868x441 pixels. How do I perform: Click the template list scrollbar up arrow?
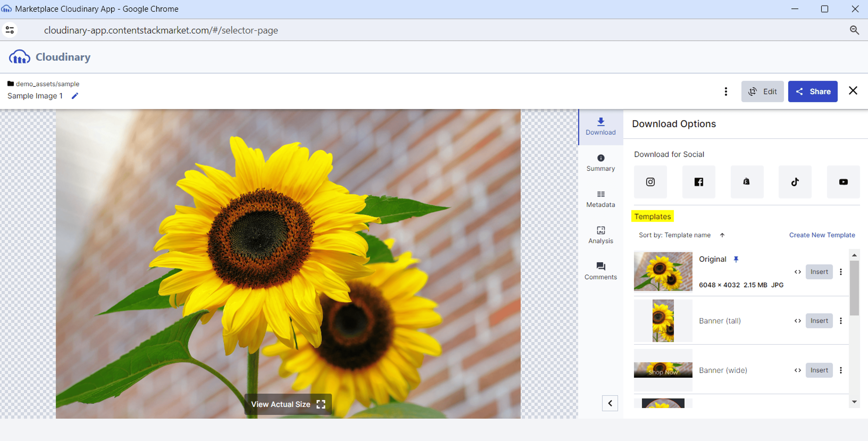[x=854, y=255]
